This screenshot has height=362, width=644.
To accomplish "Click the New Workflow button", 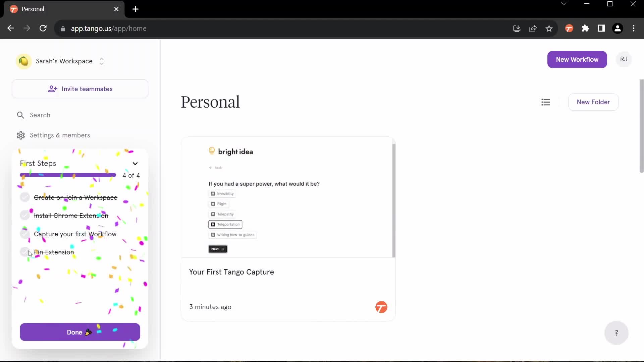I will (577, 59).
